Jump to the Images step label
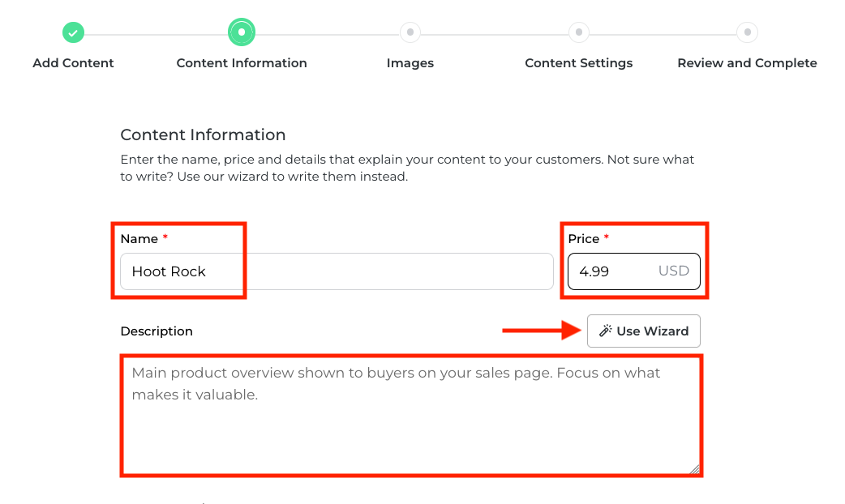The width and height of the screenshot is (845, 504). pos(410,63)
